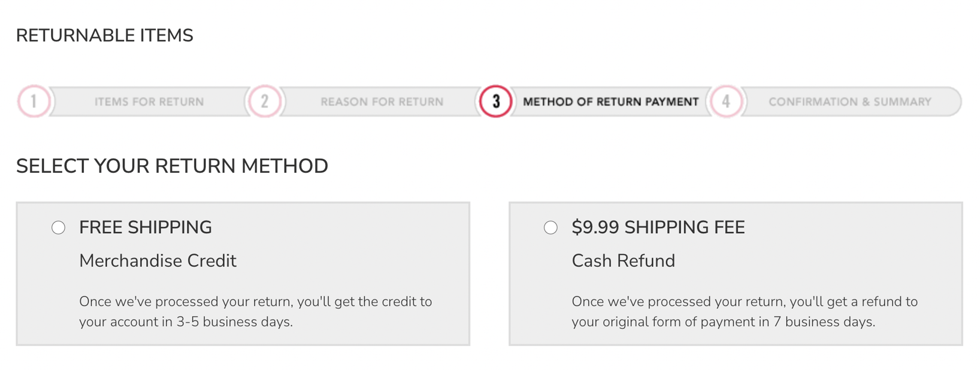Click the 7 business days refund description
The height and width of the screenshot is (371, 980).
[x=745, y=312]
